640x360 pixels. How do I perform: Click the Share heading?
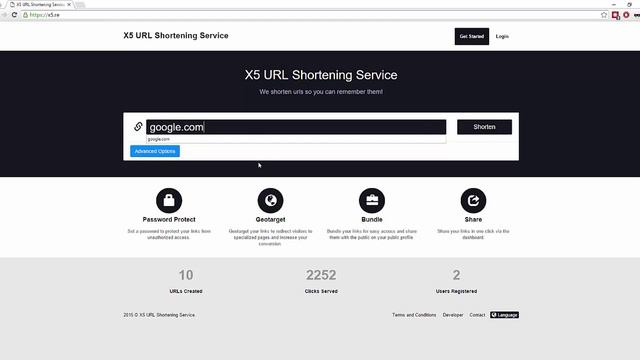tap(473, 219)
